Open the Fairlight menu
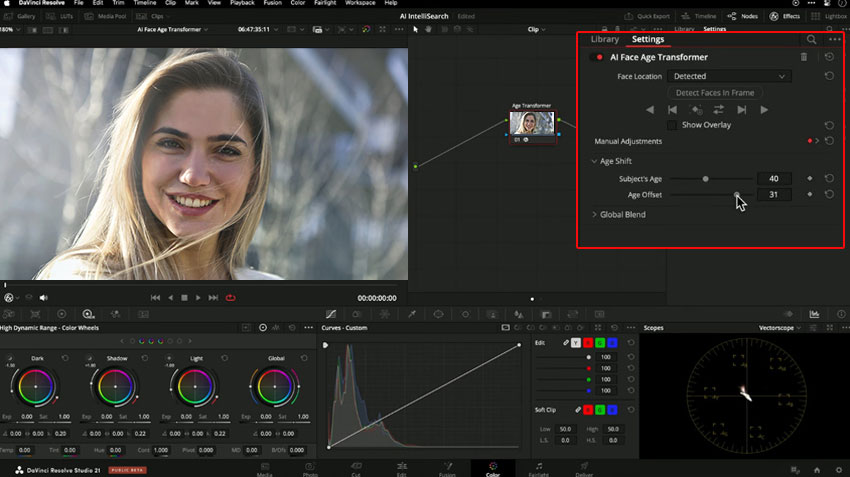The image size is (850, 477). click(x=325, y=3)
